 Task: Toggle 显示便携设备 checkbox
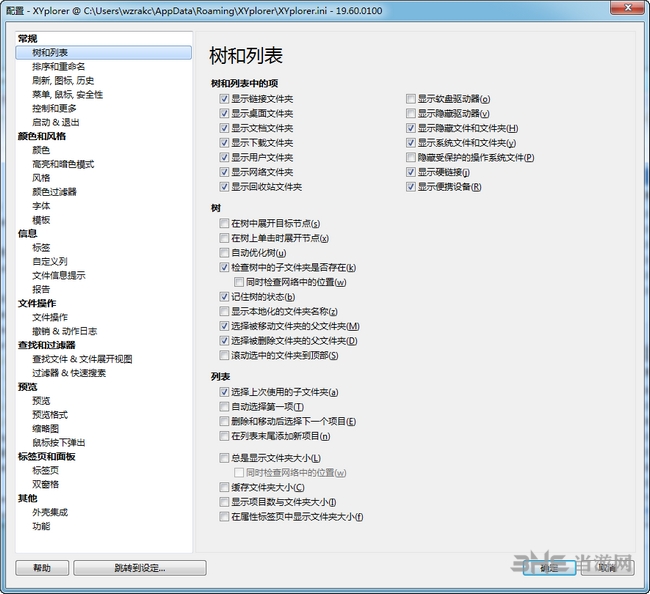tap(410, 187)
